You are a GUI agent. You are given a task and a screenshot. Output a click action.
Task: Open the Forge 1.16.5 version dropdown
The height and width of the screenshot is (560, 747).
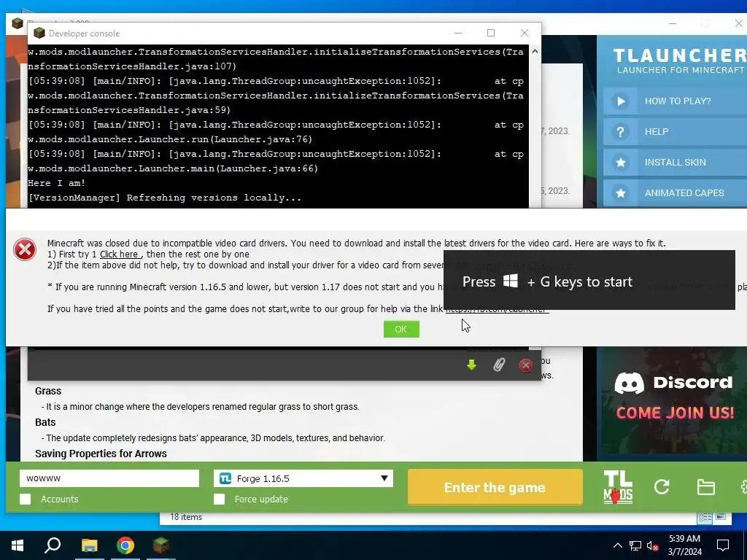(x=303, y=478)
